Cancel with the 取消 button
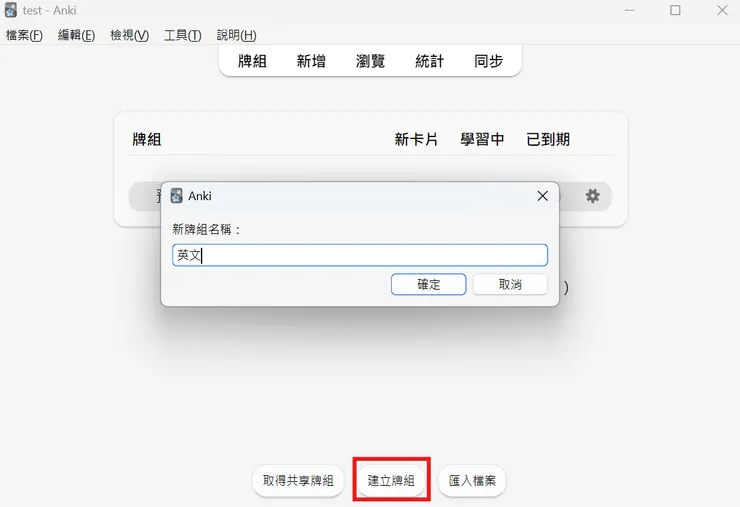Screen dimensions: 740x507 click(x=510, y=284)
